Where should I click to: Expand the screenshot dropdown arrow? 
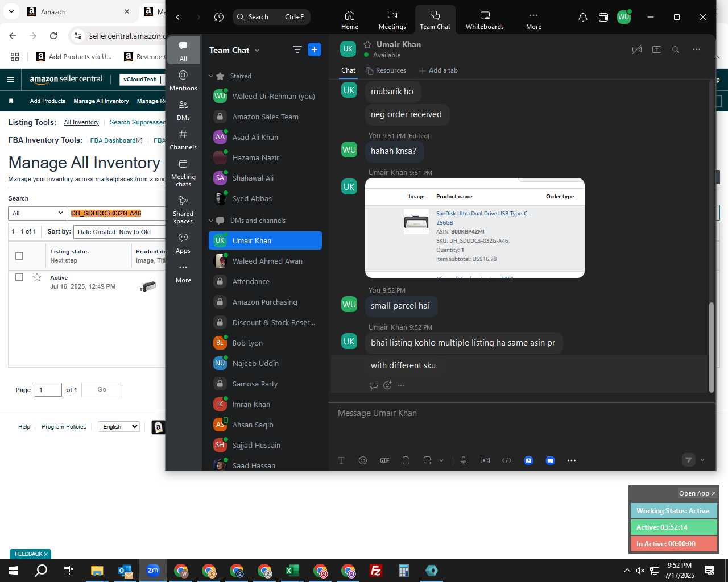point(441,460)
